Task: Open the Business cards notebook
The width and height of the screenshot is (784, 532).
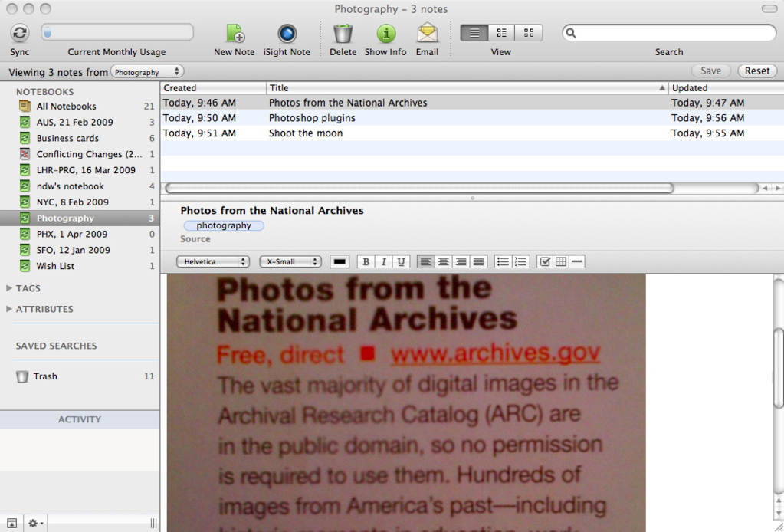Action: [x=80, y=138]
